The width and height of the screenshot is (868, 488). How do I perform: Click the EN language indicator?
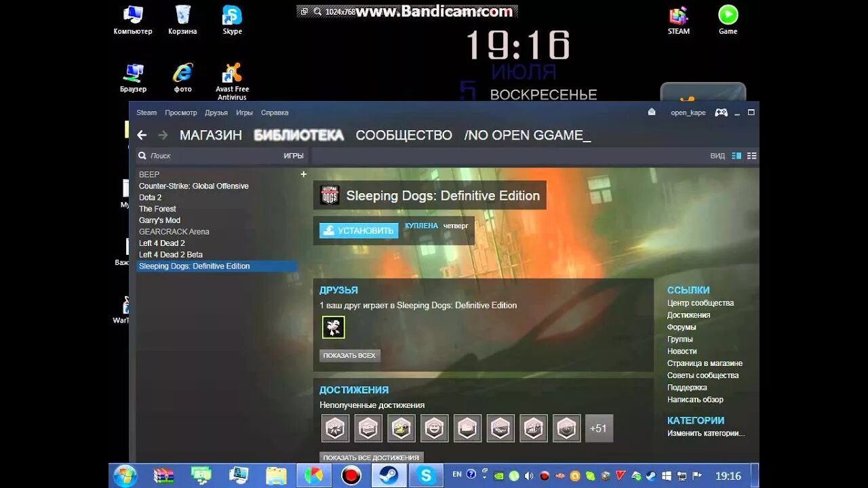[457, 475]
